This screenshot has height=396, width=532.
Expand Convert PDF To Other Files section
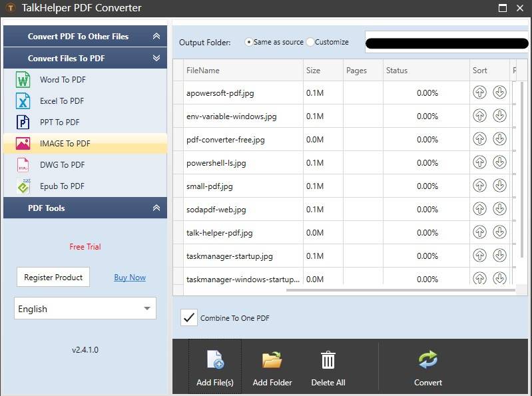(85, 37)
